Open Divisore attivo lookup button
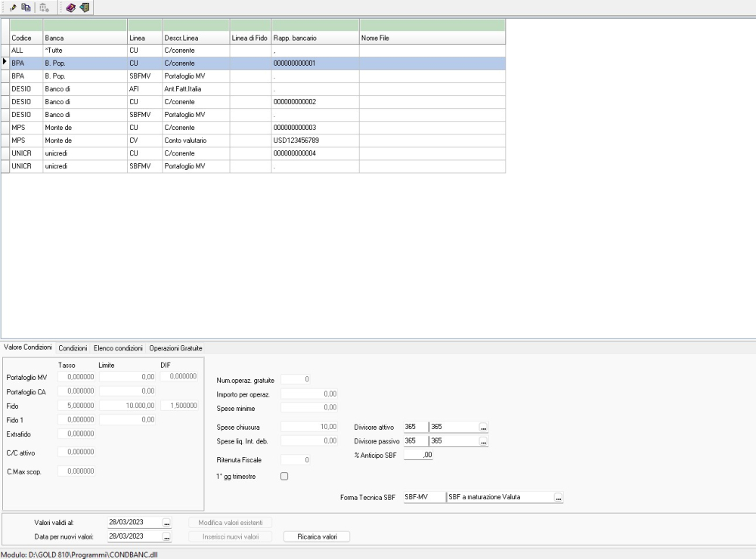 tap(484, 428)
